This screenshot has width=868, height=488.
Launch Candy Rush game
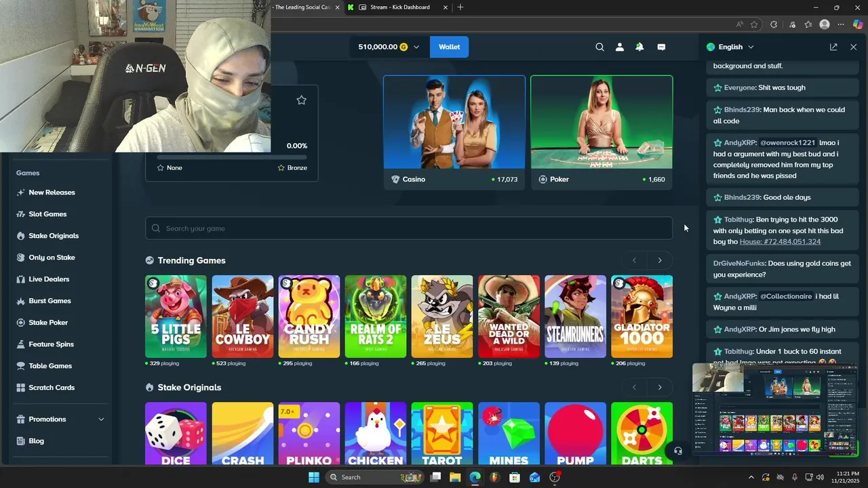pyautogui.click(x=309, y=317)
